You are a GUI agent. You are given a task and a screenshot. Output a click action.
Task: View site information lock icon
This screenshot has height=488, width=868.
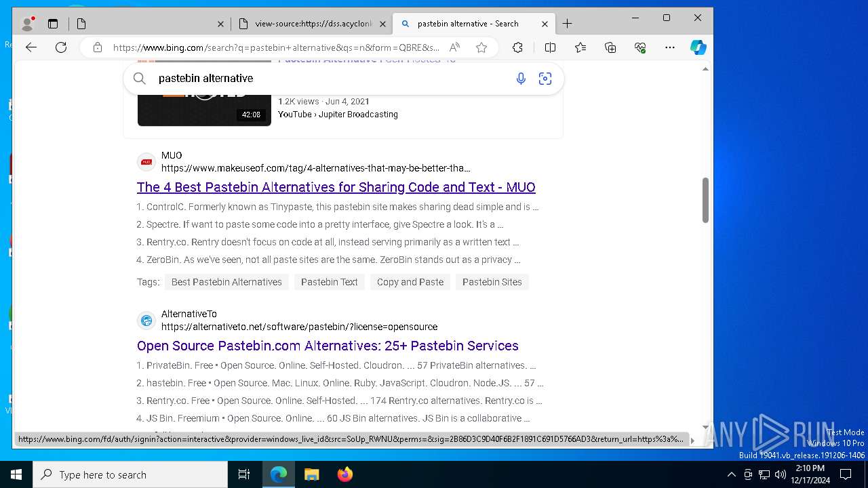click(x=98, y=47)
